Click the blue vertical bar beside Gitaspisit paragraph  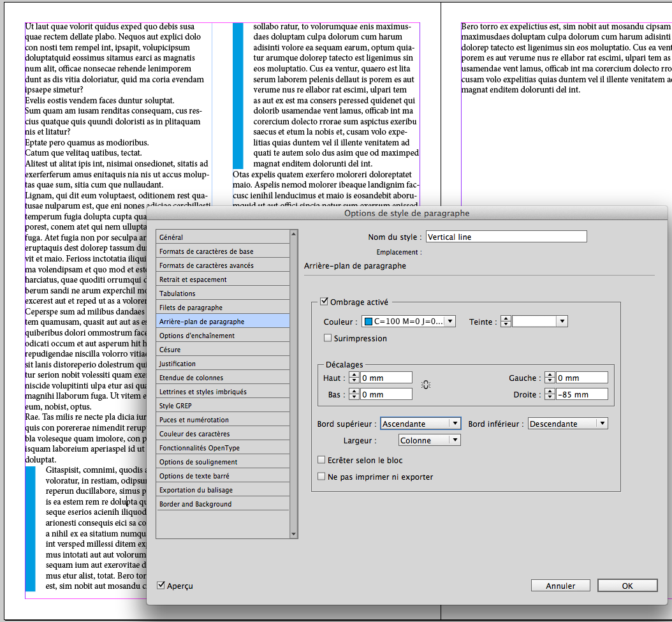click(x=30, y=529)
